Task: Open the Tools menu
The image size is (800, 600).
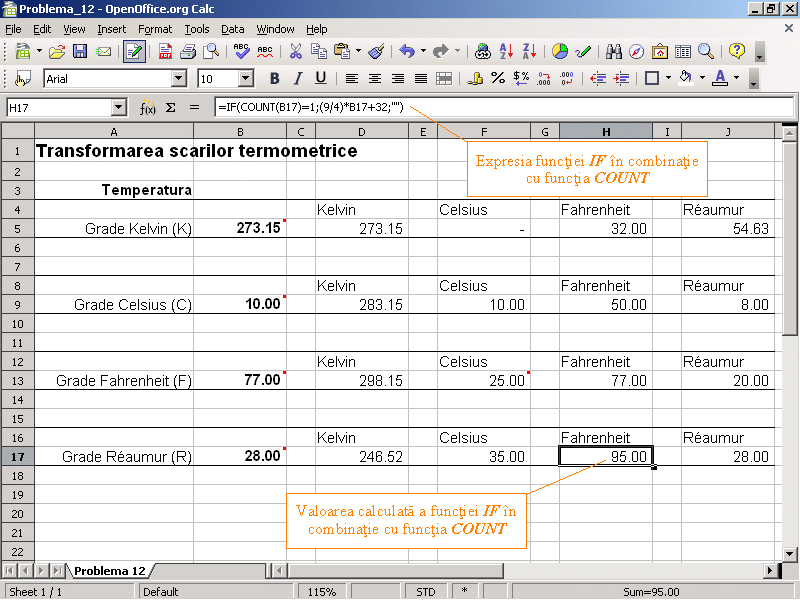Action: (x=197, y=30)
